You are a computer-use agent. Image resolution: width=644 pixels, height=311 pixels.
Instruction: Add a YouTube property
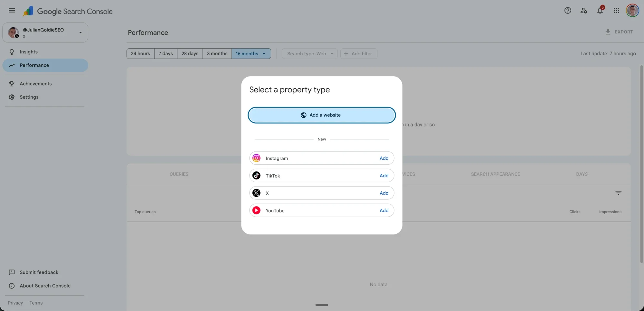pyautogui.click(x=384, y=210)
